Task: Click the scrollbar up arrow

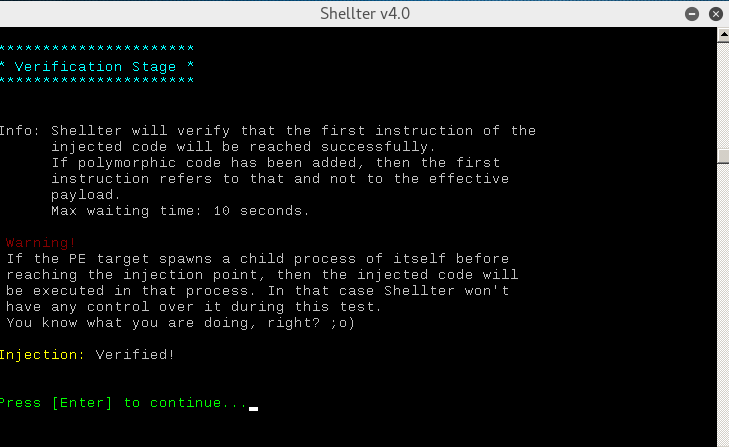Action: point(723,35)
